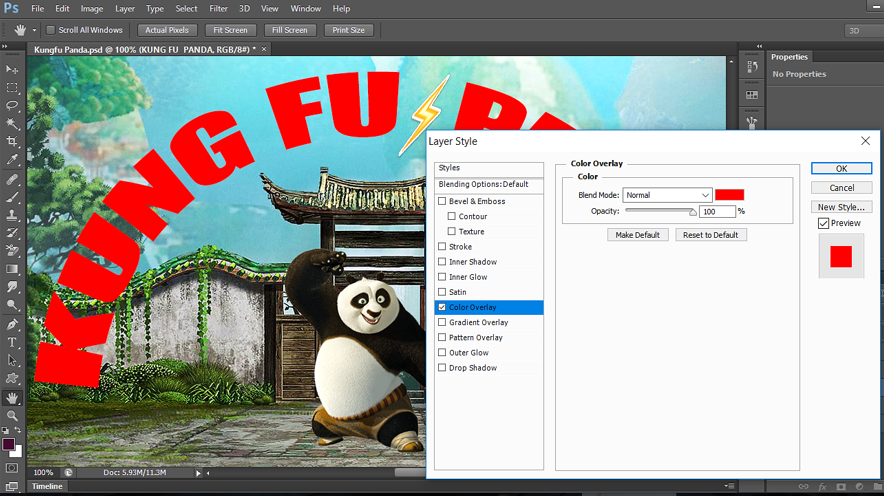Select the Hand tool in toolbox
This screenshot has height=496, width=884.
click(x=12, y=398)
